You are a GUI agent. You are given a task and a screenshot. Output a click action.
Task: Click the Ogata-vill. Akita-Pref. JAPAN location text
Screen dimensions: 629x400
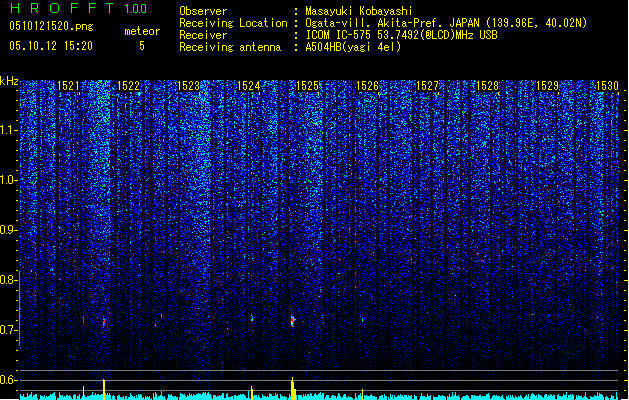click(446, 23)
